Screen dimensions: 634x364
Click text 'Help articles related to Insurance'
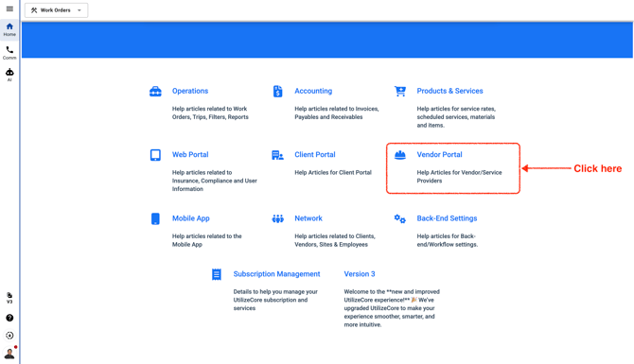tap(214, 181)
